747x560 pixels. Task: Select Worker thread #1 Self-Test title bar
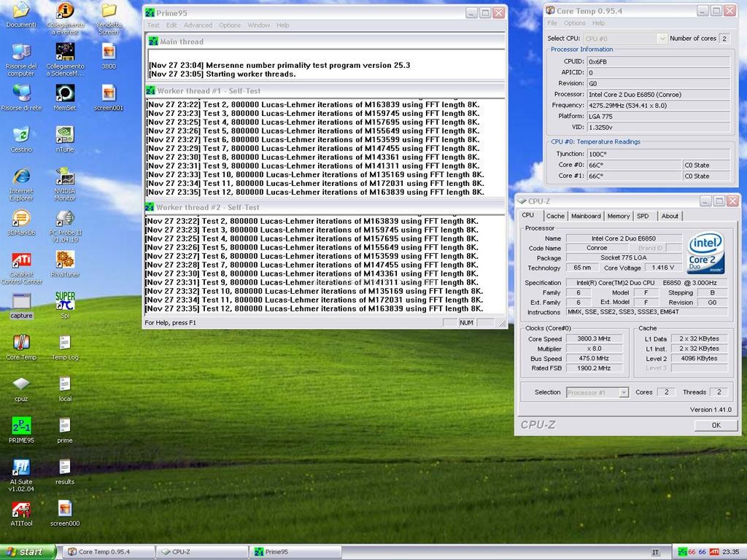[325, 90]
